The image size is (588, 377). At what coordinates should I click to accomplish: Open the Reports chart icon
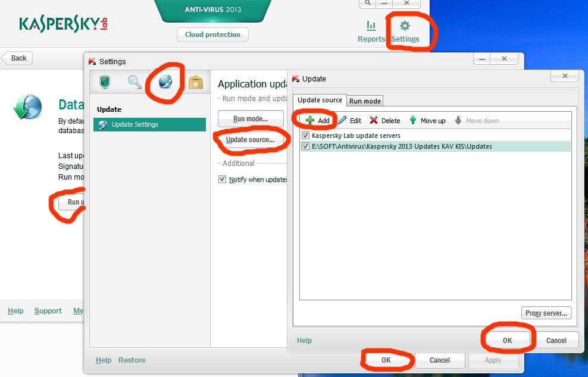point(371,32)
